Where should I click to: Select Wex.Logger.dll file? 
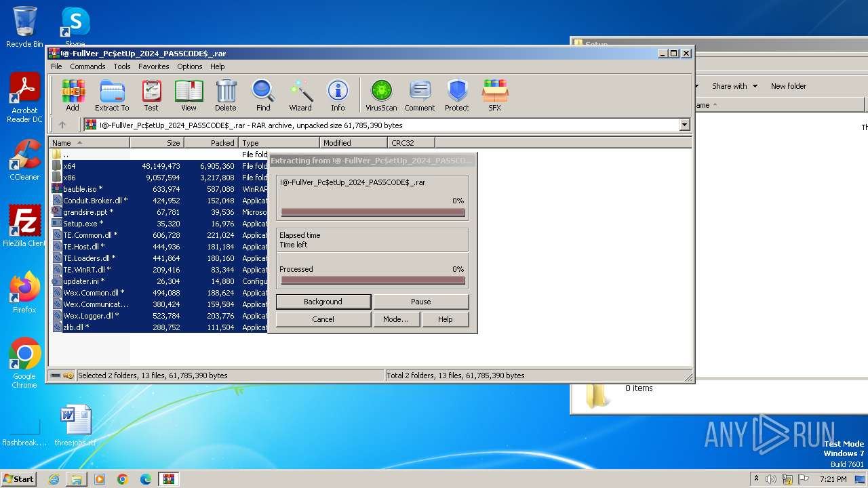[159, 316]
